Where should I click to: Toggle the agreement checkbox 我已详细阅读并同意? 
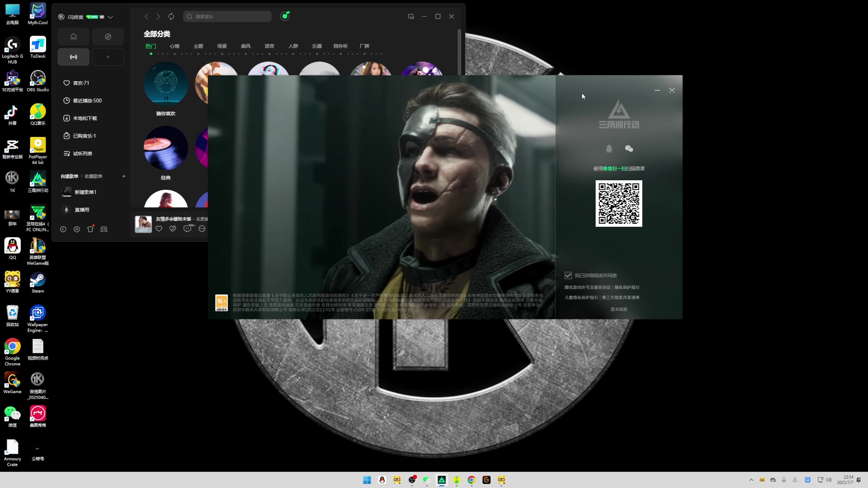(568, 275)
